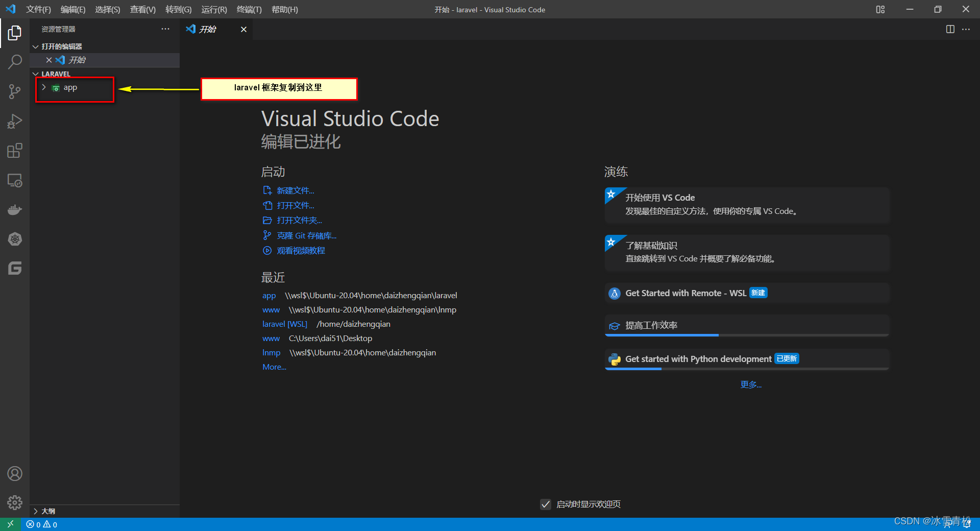The height and width of the screenshot is (531, 980).
Task: Open recent lnmp folder link
Action: (272, 353)
